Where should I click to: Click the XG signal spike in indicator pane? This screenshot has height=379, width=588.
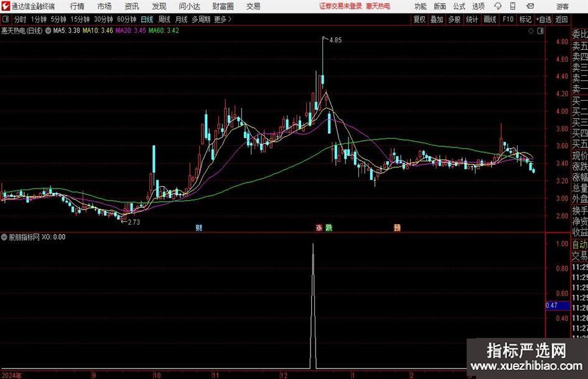tap(313, 306)
